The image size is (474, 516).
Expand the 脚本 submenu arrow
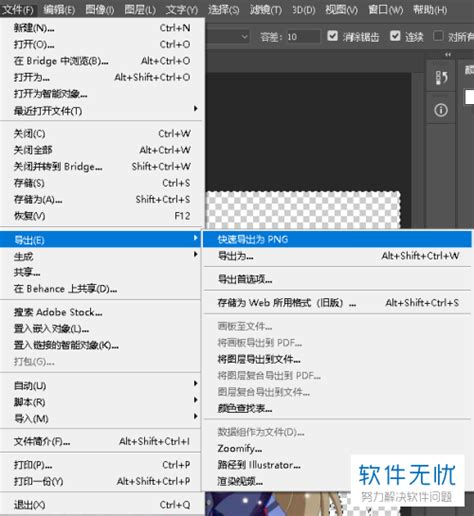[x=196, y=400]
